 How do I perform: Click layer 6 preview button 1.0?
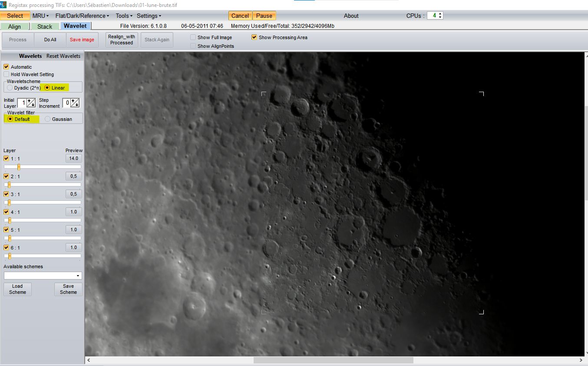[74, 247]
